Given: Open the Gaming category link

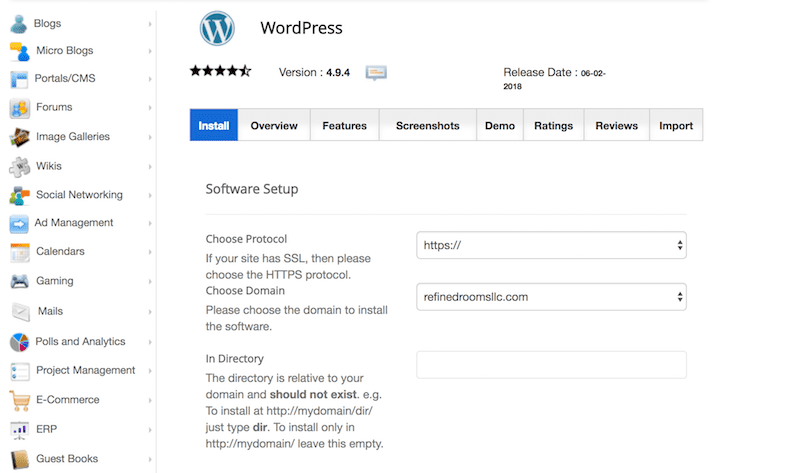Looking at the screenshot, I should coord(55,281).
